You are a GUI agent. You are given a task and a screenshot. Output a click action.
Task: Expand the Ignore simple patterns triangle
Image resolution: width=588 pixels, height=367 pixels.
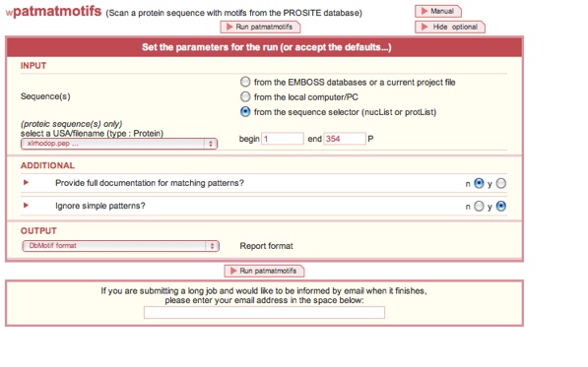click(x=26, y=206)
